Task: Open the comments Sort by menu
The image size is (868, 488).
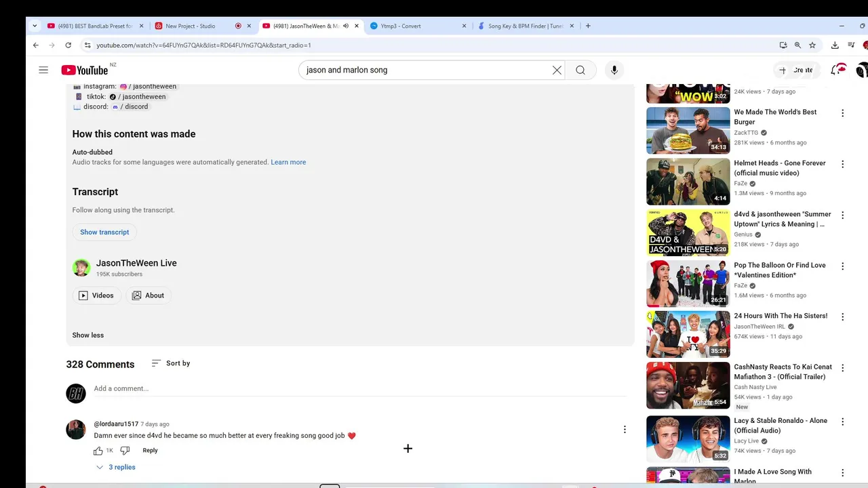Action: coord(171,363)
